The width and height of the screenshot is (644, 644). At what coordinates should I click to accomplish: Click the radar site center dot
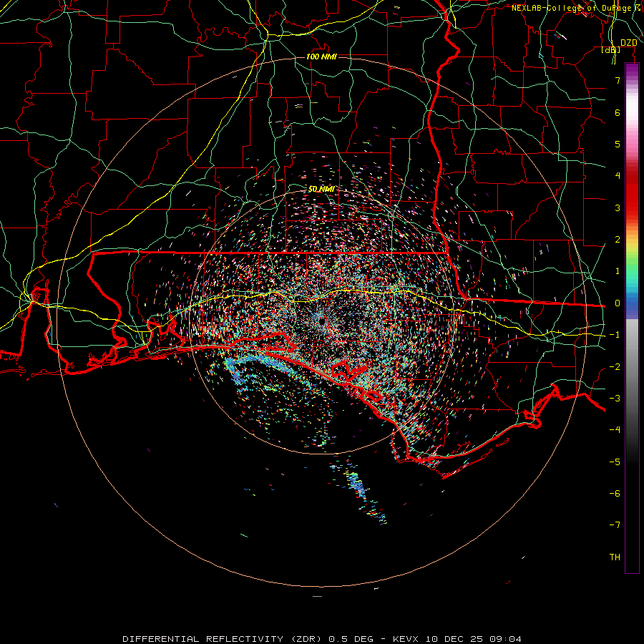[321, 321]
